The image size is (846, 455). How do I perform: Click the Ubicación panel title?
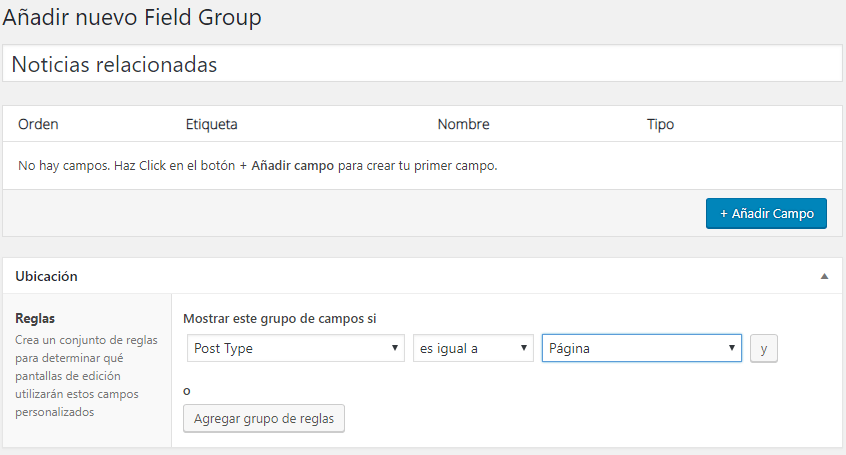tap(46, 276)
